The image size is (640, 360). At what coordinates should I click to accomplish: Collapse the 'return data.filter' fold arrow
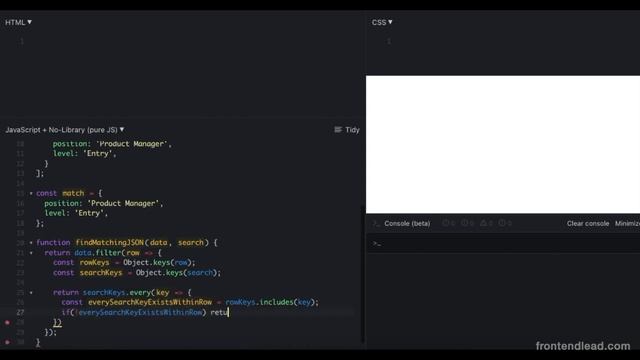pos(31,253)
